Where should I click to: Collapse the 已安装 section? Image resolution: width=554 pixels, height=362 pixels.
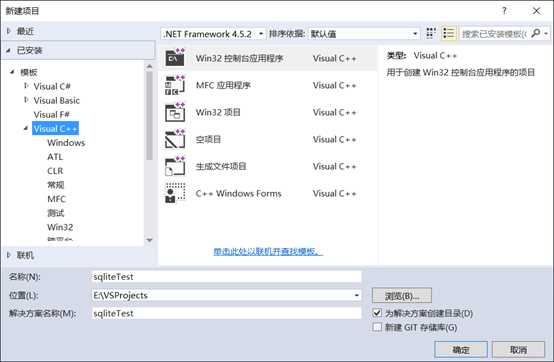(8, 51)
